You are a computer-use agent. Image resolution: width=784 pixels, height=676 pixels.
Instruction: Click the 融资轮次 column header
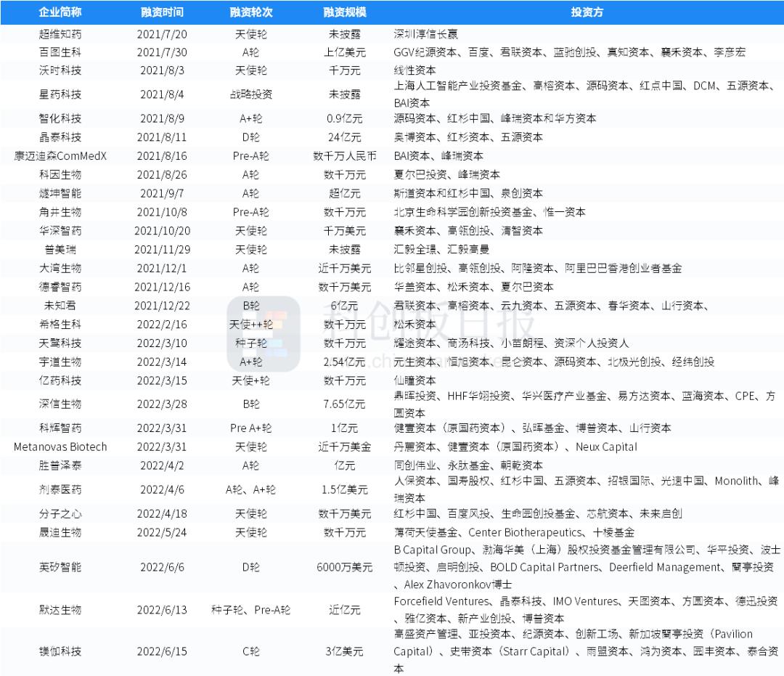point(251,12)
